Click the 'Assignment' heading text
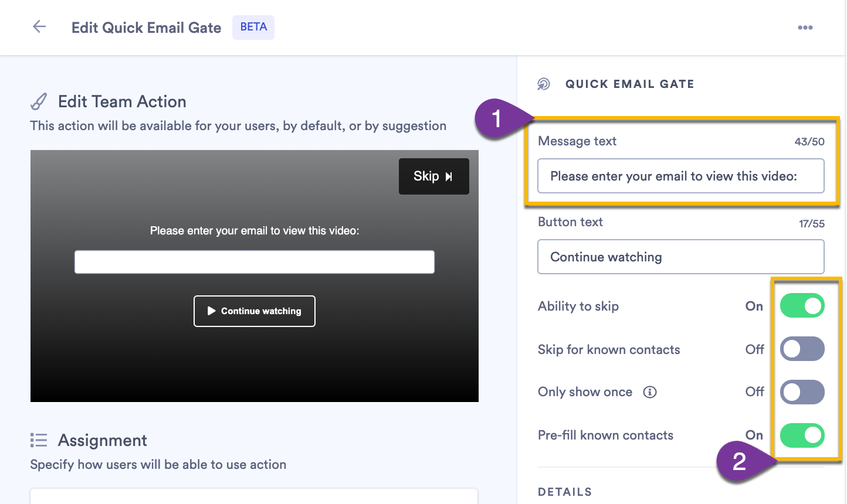 (103, 440)
